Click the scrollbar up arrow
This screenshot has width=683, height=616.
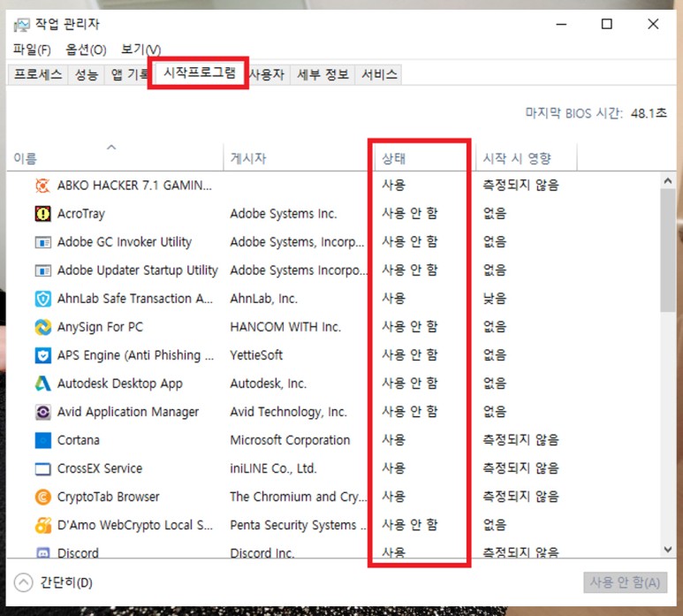tap(668, 180)
